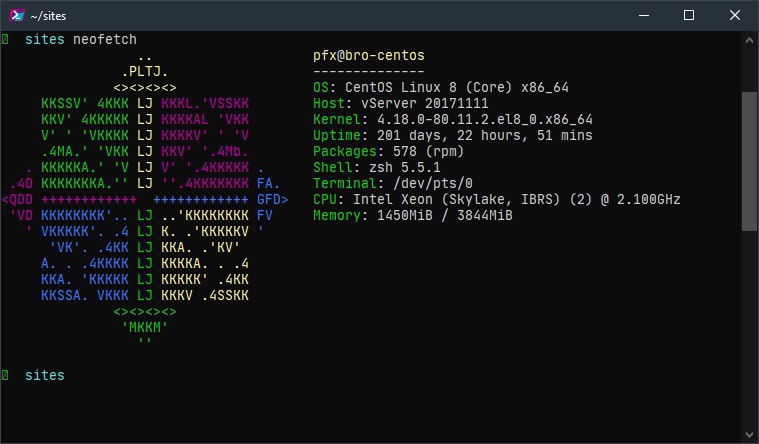Click the CPU: Intel Xeon line
The width and height of the screenshot is (759, 444).
(x=497, y=199)
